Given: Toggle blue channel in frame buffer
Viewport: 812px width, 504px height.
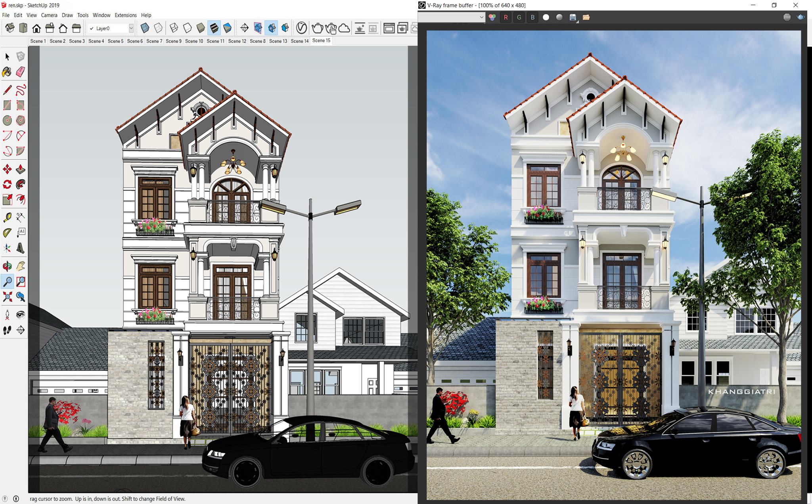Looking at the screenshot, I should [532, 17].
